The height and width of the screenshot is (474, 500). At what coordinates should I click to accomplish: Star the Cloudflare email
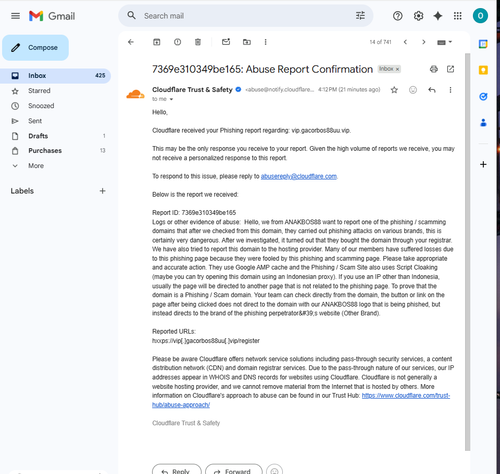394,90
